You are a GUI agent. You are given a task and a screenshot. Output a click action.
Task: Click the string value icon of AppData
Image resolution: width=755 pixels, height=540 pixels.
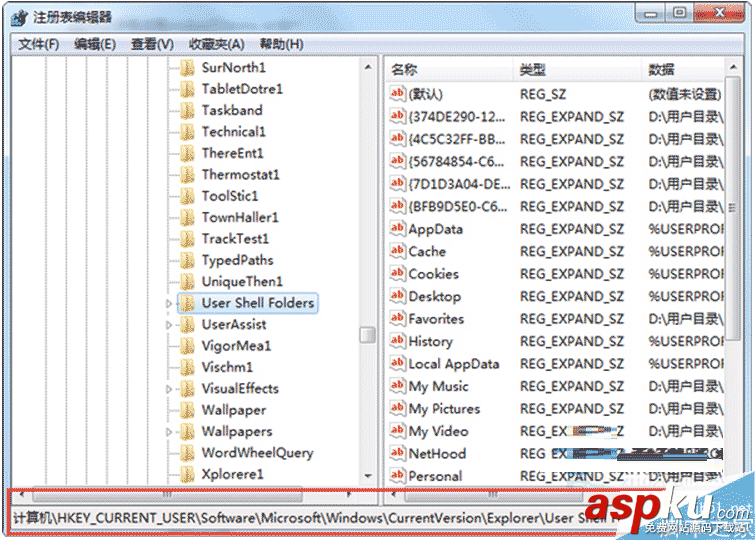[x=397, y=228]
